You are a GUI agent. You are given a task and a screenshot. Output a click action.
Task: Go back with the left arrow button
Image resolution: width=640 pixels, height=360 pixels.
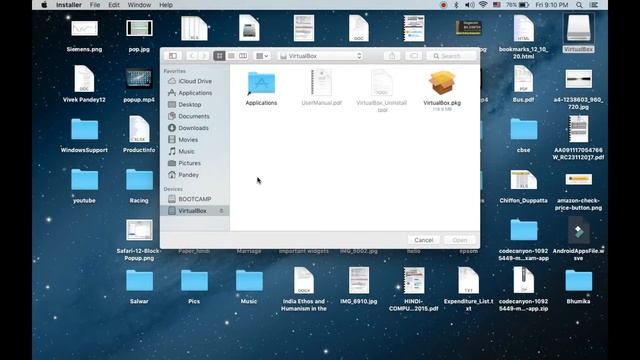pyautogui.click(x=192, y=56)
